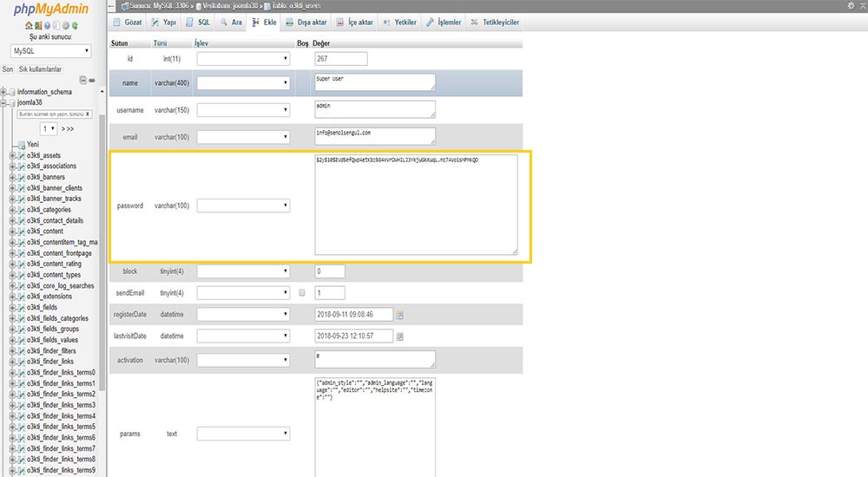The width and height of the screenshot is (868, 477).
Task: Collapse all tree nodes icon
Action: coord(84,80)
